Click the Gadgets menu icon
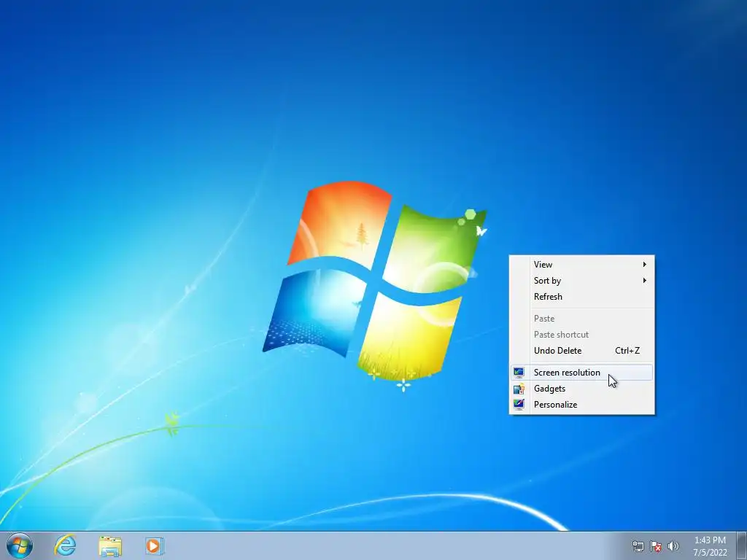 (x=519, y=389)
